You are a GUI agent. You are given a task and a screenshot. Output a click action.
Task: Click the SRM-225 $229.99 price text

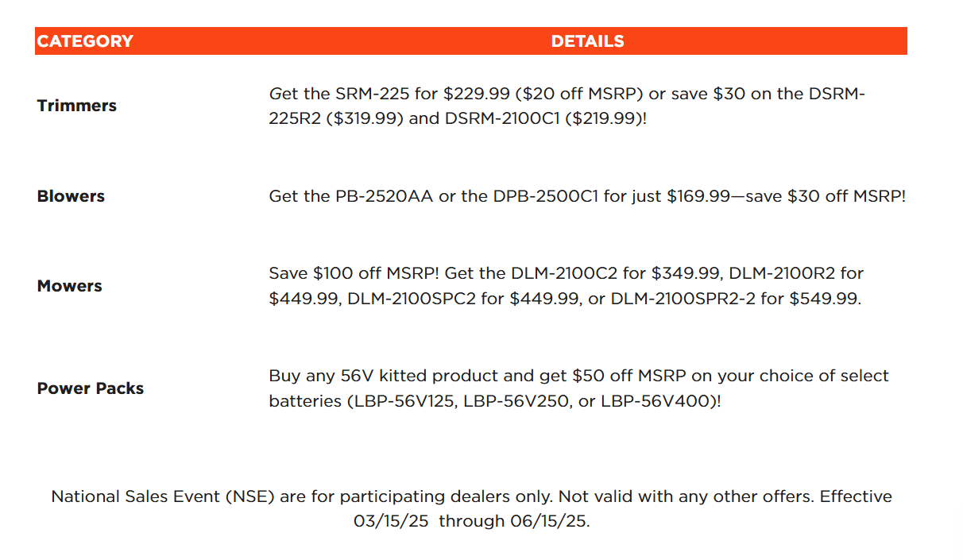tap(476, 94)
